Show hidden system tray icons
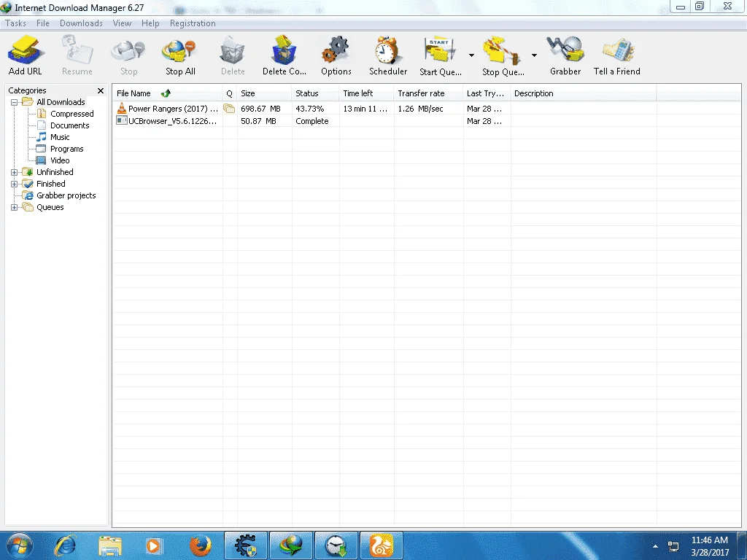 (x=656, y=546)
